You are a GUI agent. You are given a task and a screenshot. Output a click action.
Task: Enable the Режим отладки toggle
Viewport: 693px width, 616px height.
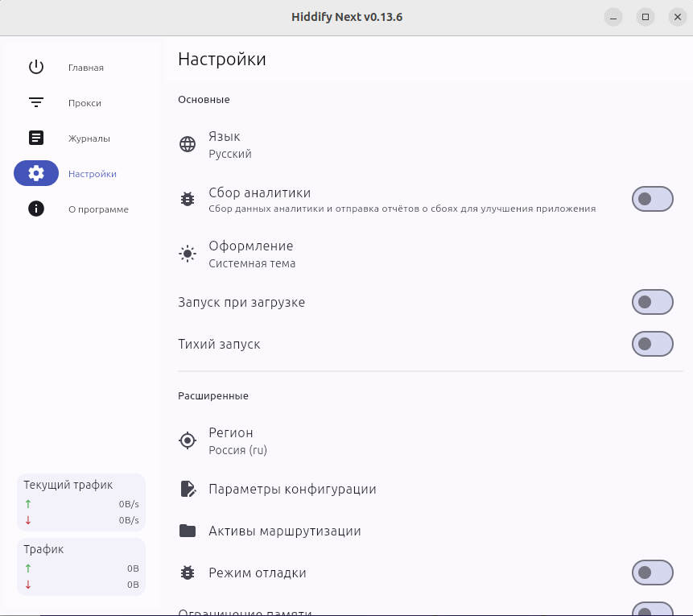[652, 573]
